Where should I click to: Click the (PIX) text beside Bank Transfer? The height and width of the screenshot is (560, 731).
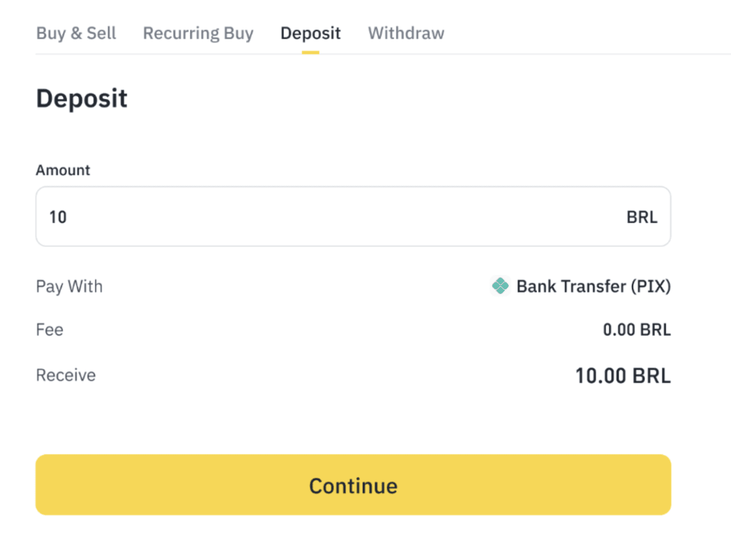tap(651, 286)
